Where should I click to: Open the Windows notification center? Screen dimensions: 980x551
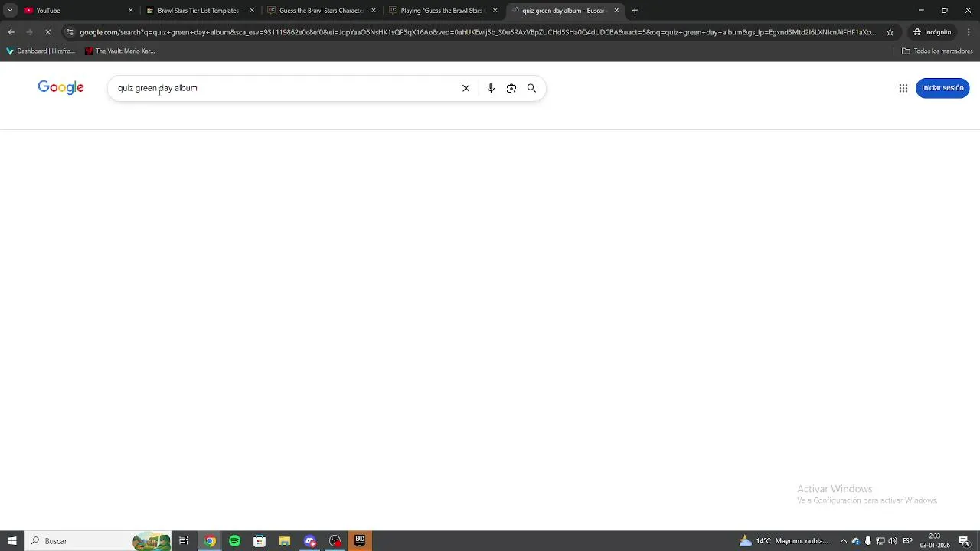coord(964,541)
